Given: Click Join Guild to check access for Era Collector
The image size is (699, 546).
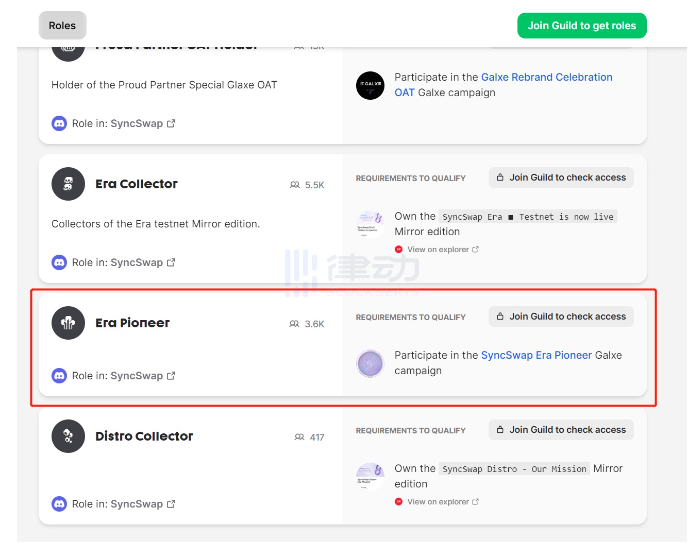Looking at the screenshot, I should click(561, 177).
